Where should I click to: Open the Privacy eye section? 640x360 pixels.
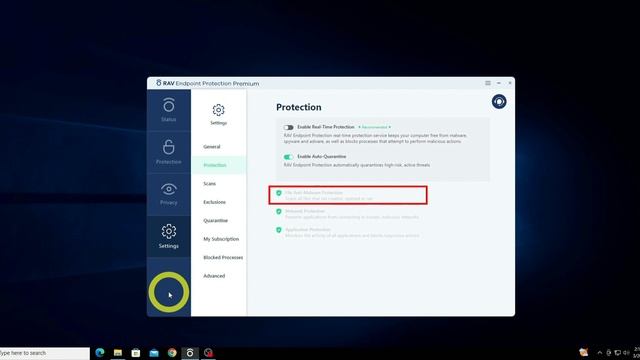point(169,194)
